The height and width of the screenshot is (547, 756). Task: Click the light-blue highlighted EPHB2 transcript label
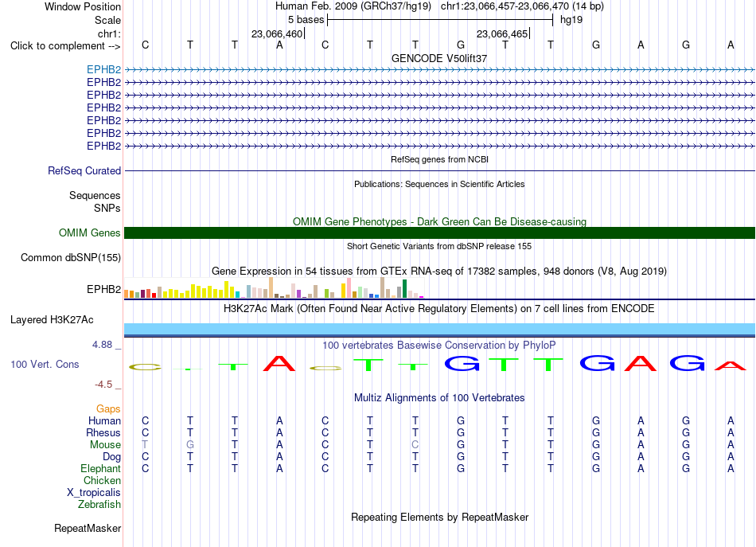[103, 69]
